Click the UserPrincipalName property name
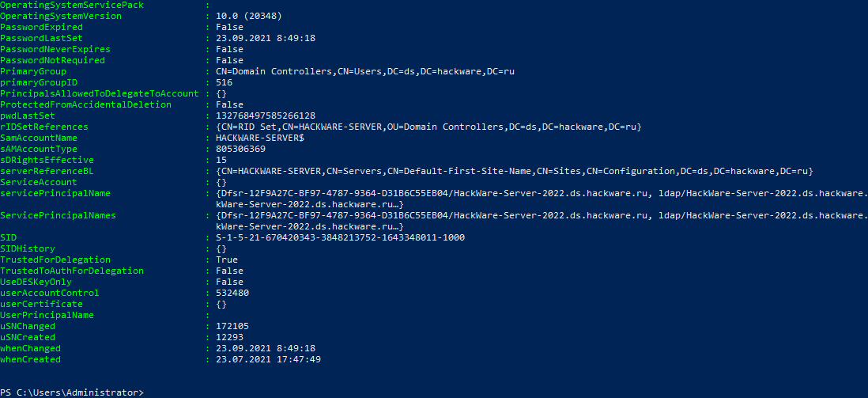868x398 pixels. pyautogui.click(x=47, y=315)
